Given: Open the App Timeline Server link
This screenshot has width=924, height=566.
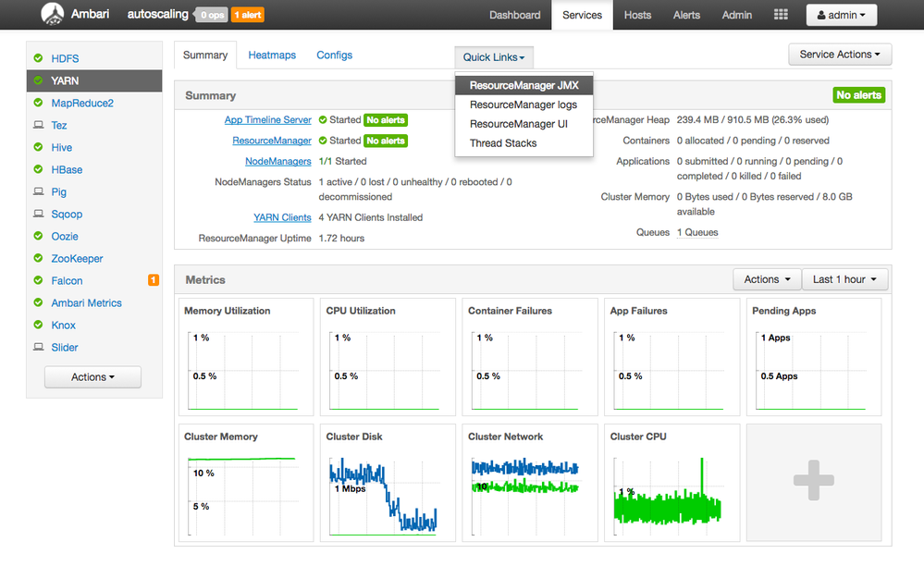Looking at the screenshot, I should click(267, 120).
